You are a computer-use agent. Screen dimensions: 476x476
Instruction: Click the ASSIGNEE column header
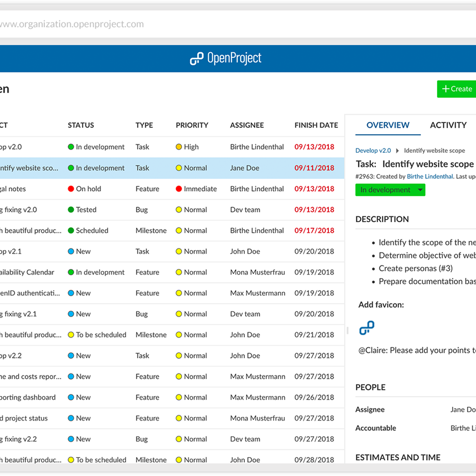(247, 125)
